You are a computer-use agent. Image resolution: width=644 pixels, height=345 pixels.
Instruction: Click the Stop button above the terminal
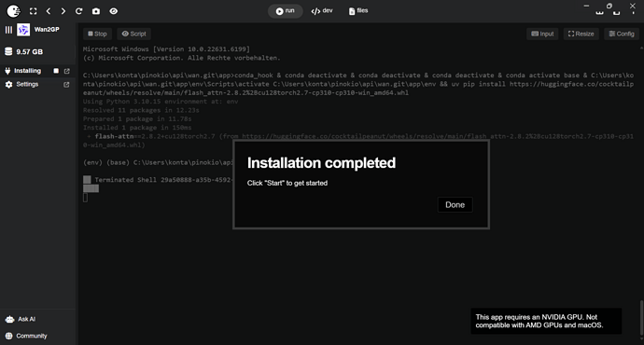[x=97, y=34]
